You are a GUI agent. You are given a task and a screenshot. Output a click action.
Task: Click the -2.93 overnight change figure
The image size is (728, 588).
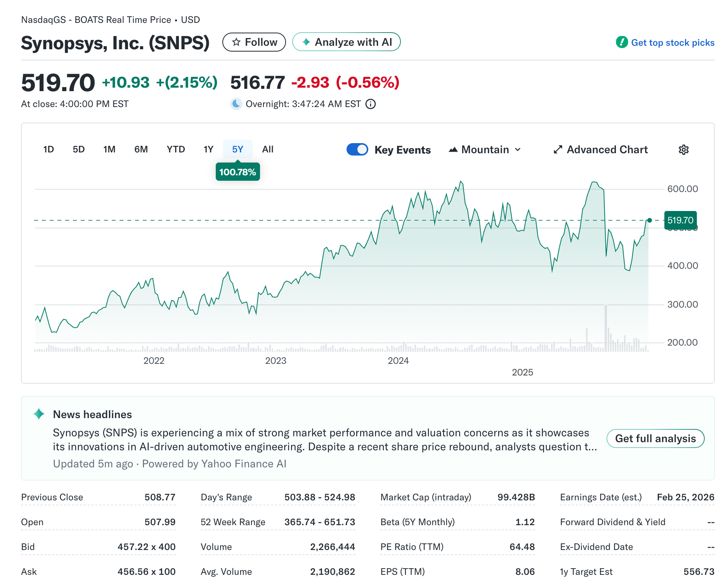[x=310, y=83]
